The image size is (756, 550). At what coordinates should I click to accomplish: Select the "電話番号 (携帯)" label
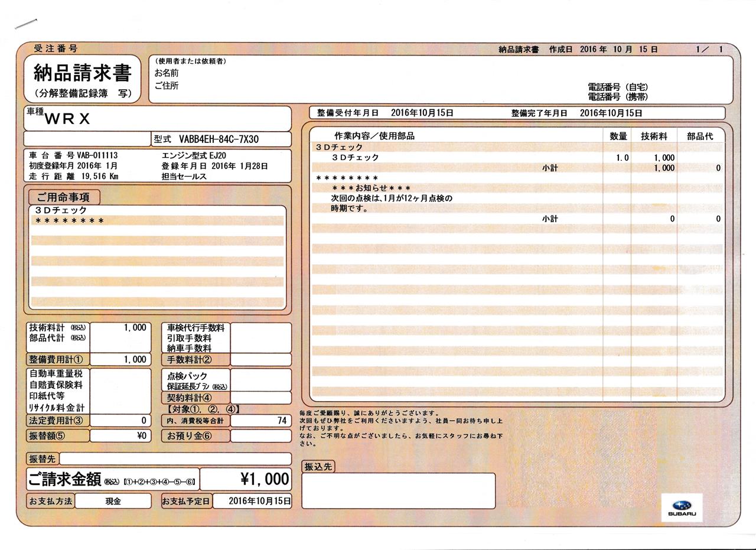(x=617, y=96)
